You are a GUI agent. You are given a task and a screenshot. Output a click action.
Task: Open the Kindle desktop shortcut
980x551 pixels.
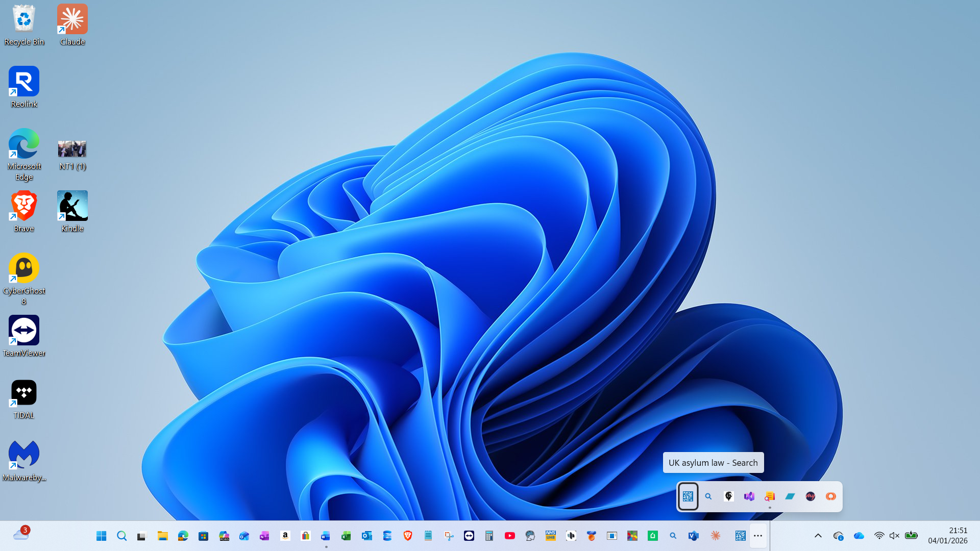(x=72, y=206)
